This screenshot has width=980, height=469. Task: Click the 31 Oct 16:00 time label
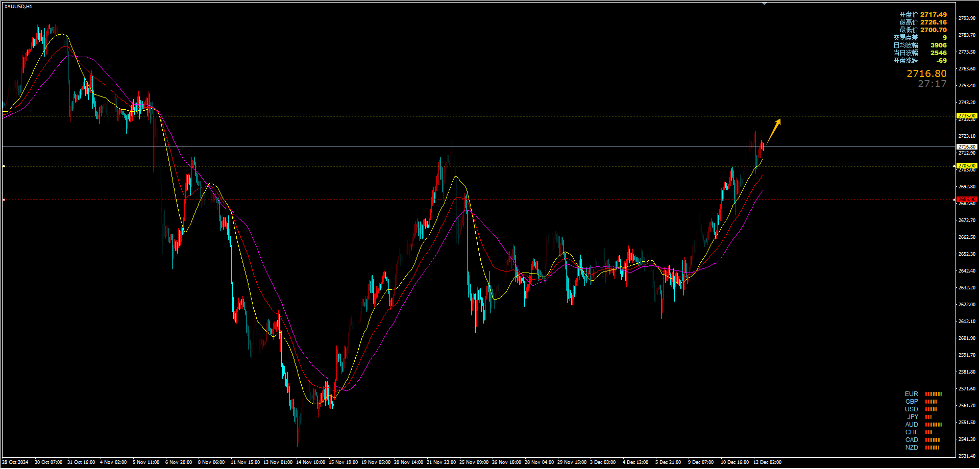coord(81,462)
